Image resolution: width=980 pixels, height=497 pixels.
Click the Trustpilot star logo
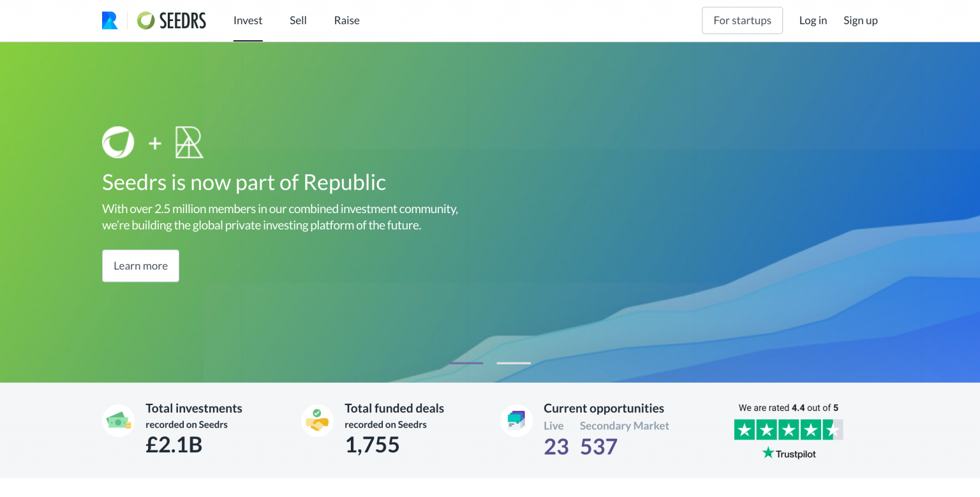coord(789,454)
